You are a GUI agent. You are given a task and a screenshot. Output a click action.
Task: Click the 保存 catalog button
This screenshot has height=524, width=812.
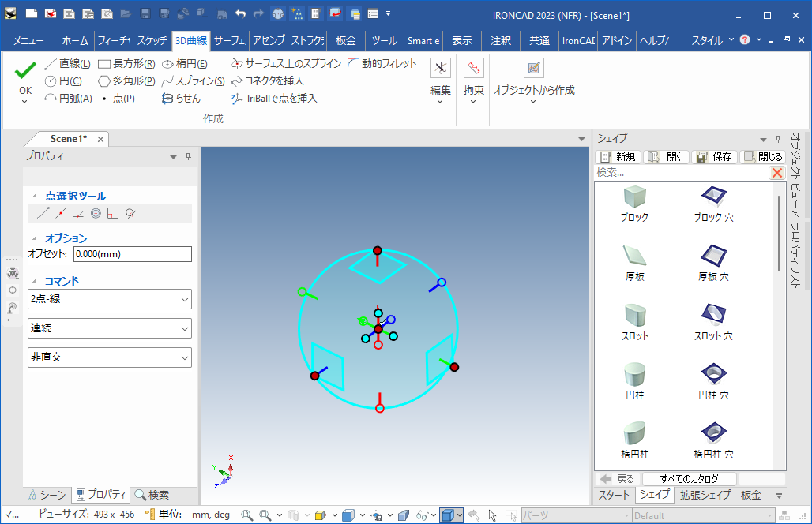(x=715, y=157)
